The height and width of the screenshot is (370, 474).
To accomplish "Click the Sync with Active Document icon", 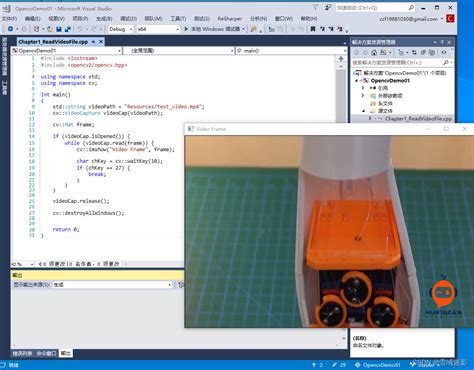I will tap(414, 52).
